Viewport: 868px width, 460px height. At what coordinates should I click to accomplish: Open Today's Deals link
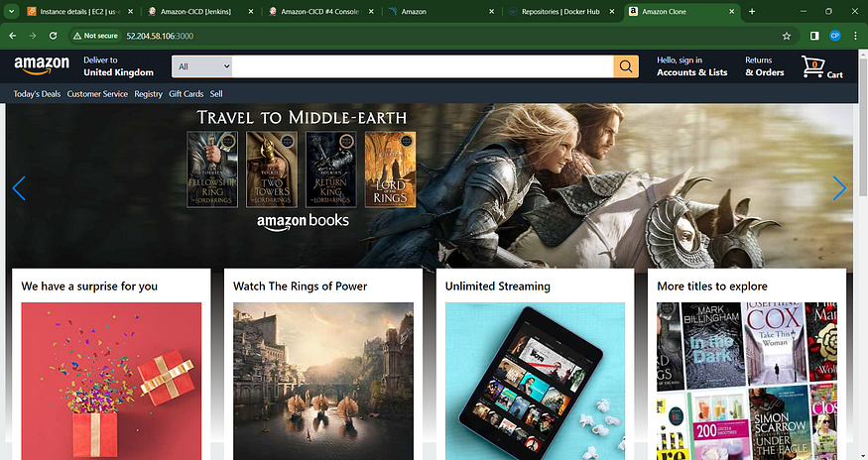click(37, 94)
